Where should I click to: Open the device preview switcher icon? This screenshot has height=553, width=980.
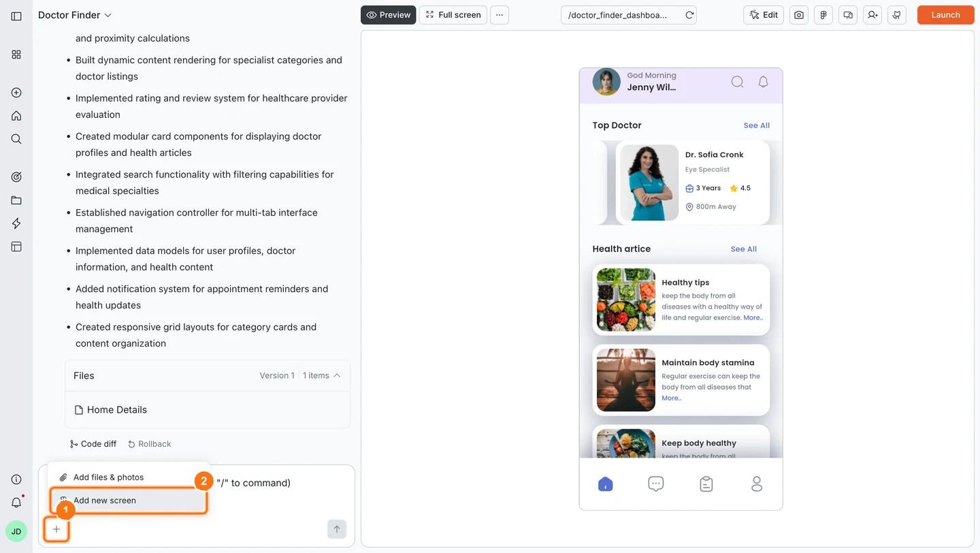coord(847,14)
